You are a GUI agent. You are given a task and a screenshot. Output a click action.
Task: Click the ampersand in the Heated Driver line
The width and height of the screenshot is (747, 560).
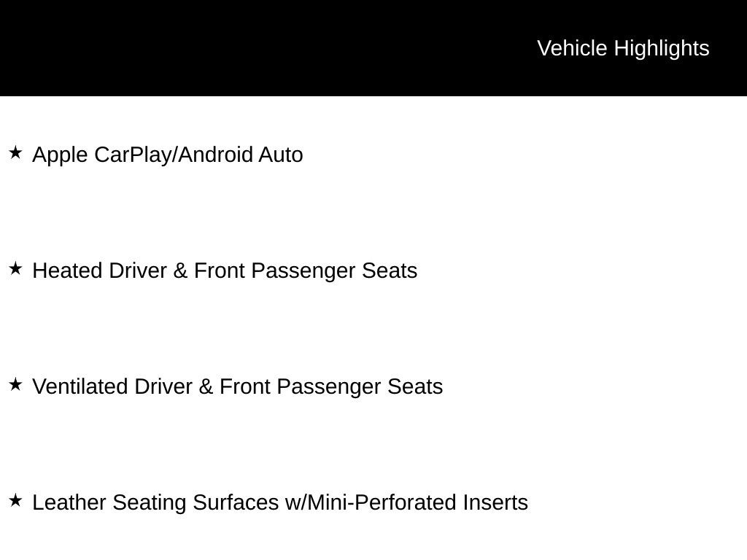coord(180,271)
